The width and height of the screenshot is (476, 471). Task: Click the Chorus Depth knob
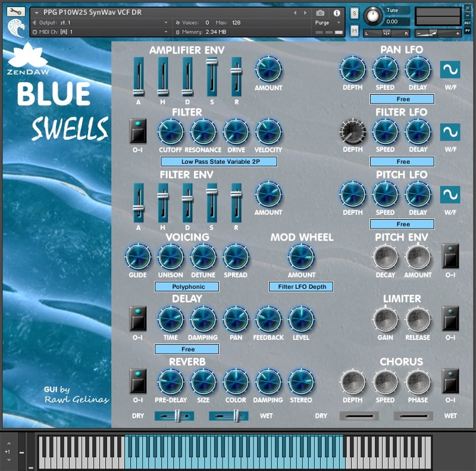[352, 382]
